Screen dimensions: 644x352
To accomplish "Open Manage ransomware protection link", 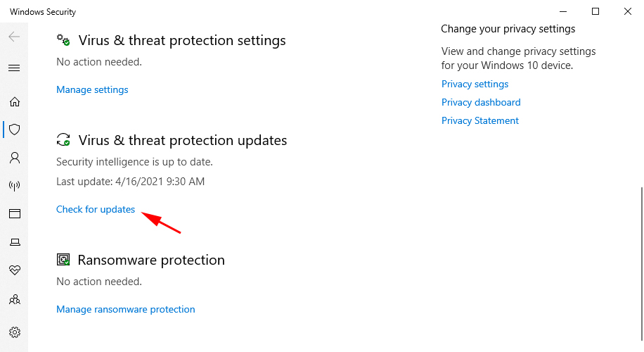I will click(126, 309).
